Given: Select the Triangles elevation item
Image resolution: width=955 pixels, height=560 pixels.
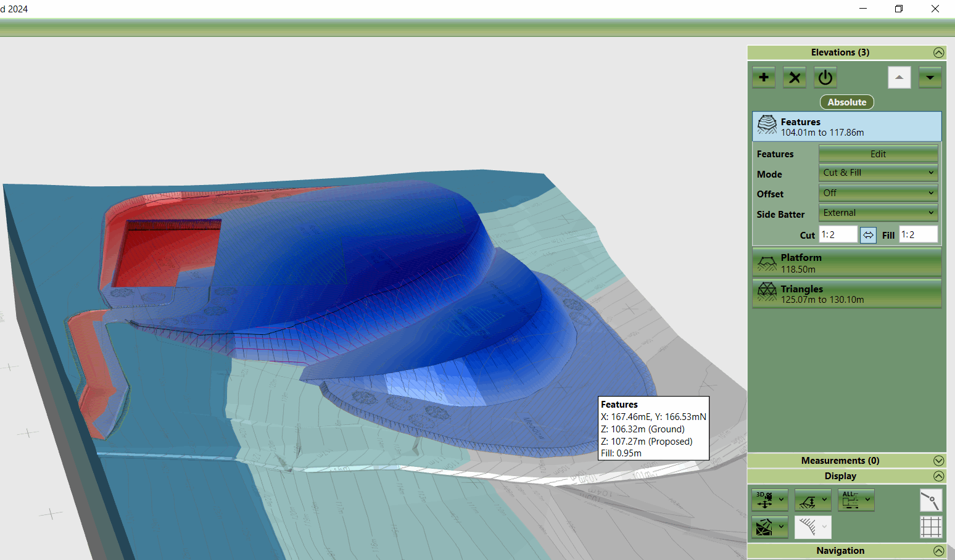Looking at the screenshot, I should pos(846,294).
